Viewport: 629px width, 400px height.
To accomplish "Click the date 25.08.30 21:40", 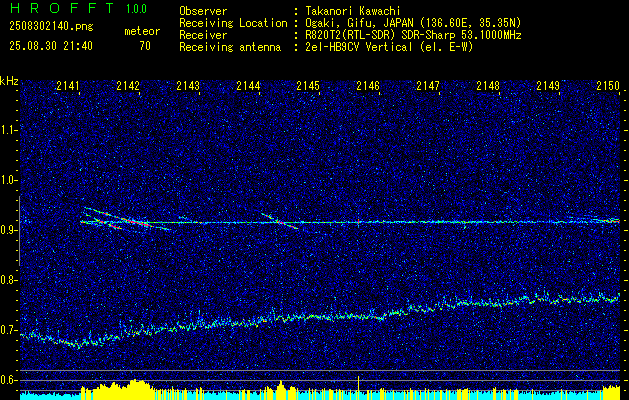I will click(x=51, y=46).
